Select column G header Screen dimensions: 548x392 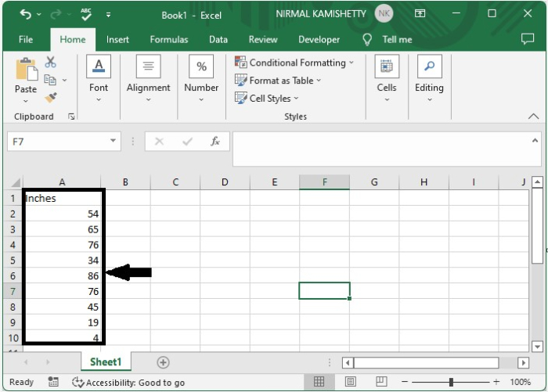pyautogui.click(x=374, y=182)
